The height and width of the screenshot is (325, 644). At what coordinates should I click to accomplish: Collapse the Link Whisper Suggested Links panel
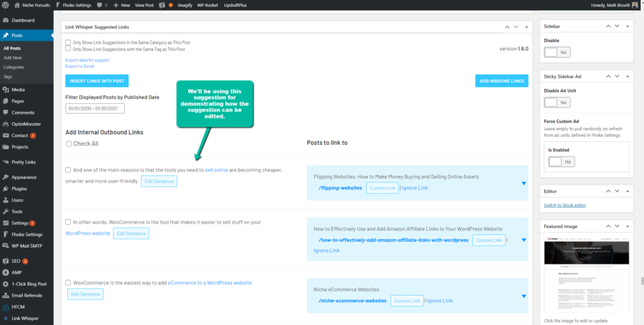526,26
